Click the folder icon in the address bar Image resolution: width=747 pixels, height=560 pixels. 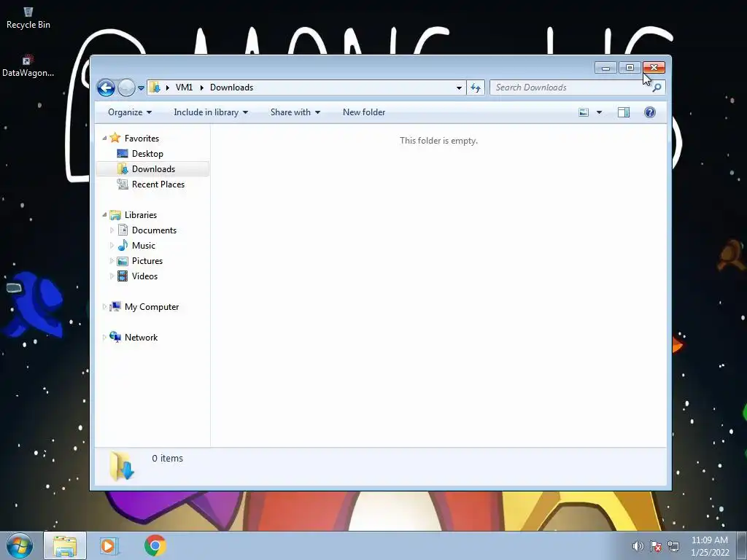point(155,87)
